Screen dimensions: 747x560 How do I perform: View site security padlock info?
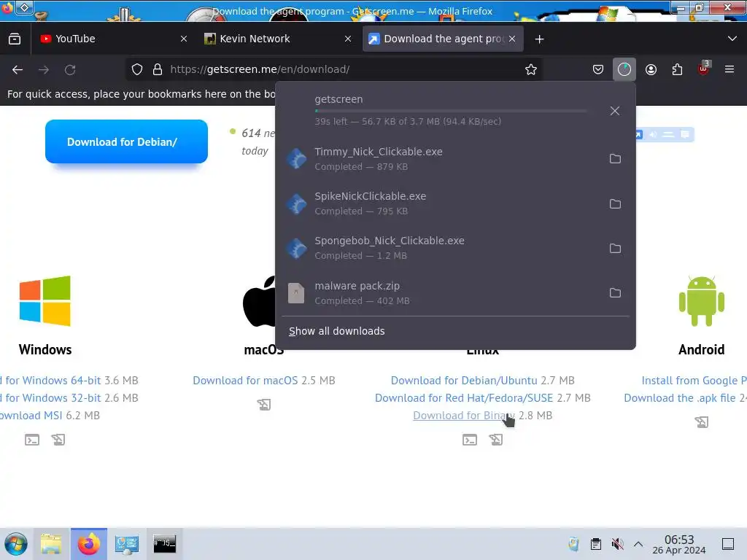158,69
